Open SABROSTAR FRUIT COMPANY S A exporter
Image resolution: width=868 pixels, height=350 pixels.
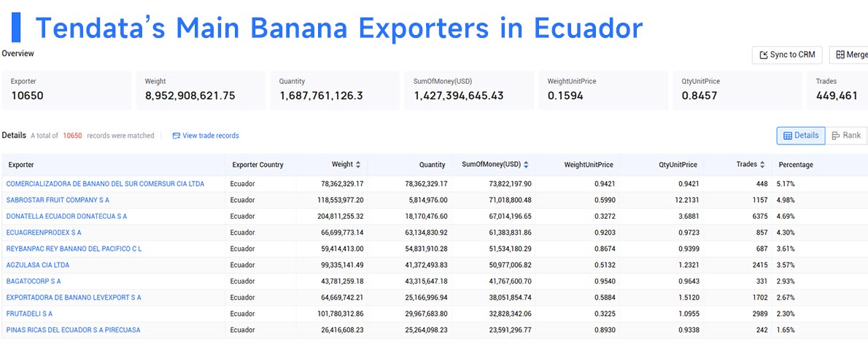58,200
